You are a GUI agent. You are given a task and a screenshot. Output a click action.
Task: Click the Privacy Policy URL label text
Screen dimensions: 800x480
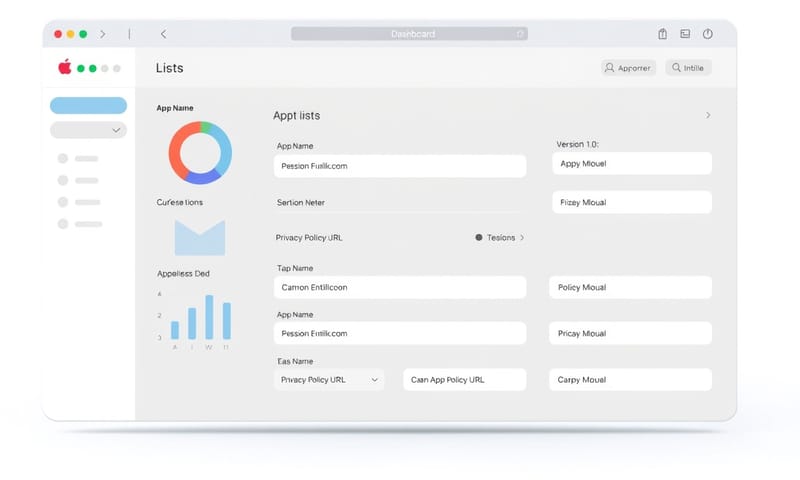(309, 238)
